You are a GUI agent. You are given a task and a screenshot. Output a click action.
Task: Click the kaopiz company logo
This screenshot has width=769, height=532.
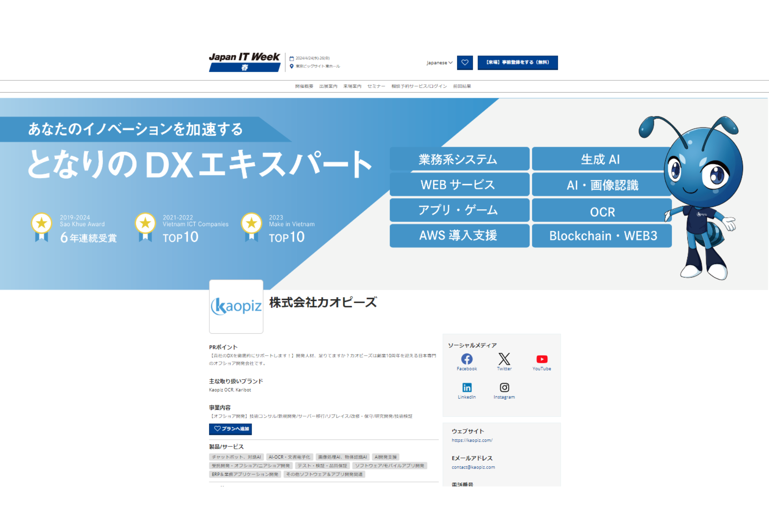236,307
